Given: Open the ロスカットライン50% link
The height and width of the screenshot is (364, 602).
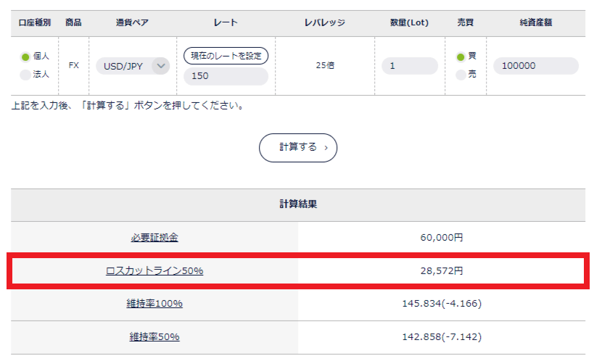Looking at the screenshot, I should pyautogui.click(x=154, y=270).
